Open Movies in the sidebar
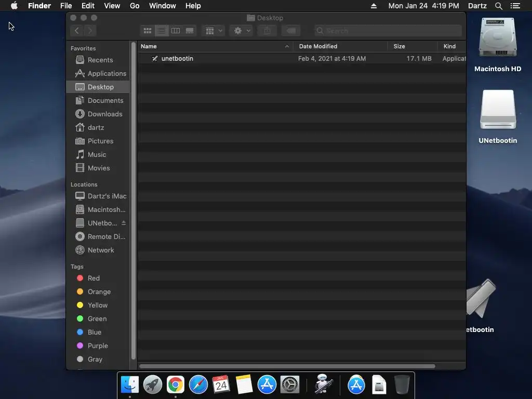 tap(98, 168)
